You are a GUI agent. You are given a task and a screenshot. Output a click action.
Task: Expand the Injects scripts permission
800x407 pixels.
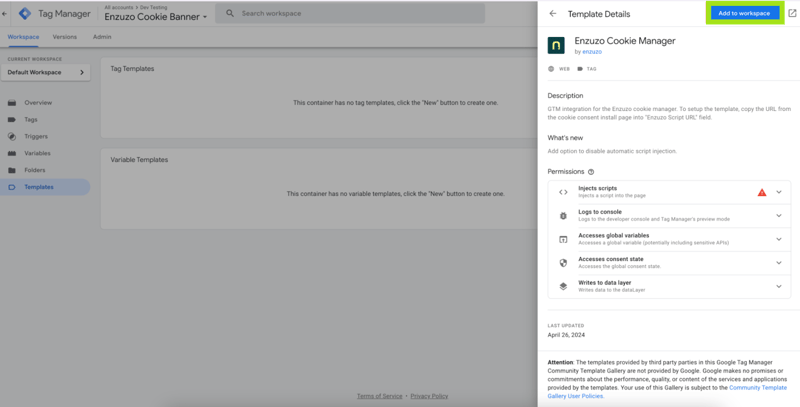pos(779,192)
